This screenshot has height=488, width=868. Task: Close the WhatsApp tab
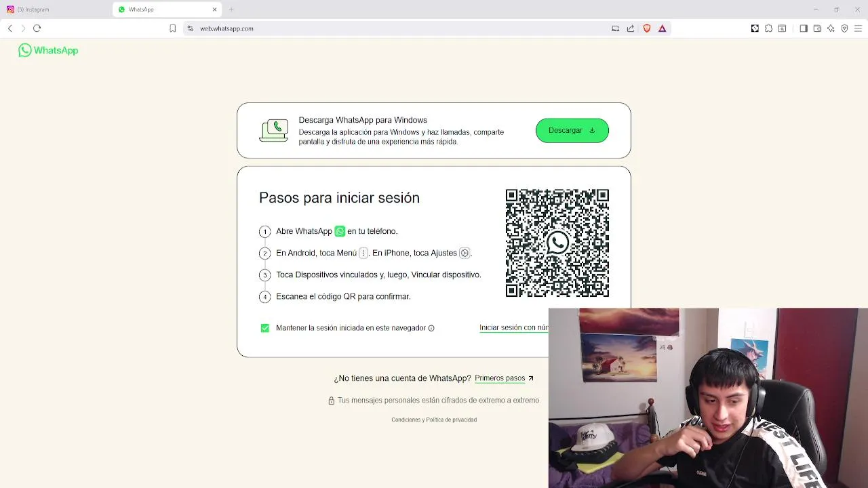215,9
